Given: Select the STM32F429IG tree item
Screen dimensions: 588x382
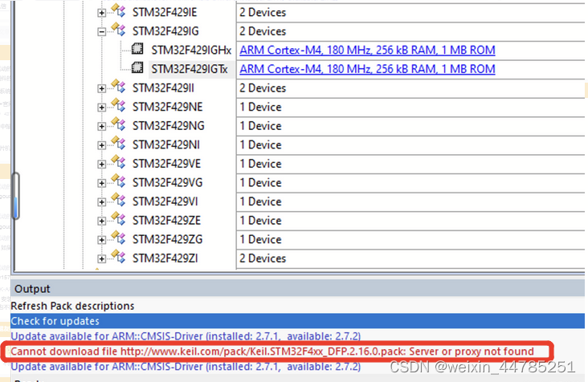Looking at the screenshot, I should (165, 31).
